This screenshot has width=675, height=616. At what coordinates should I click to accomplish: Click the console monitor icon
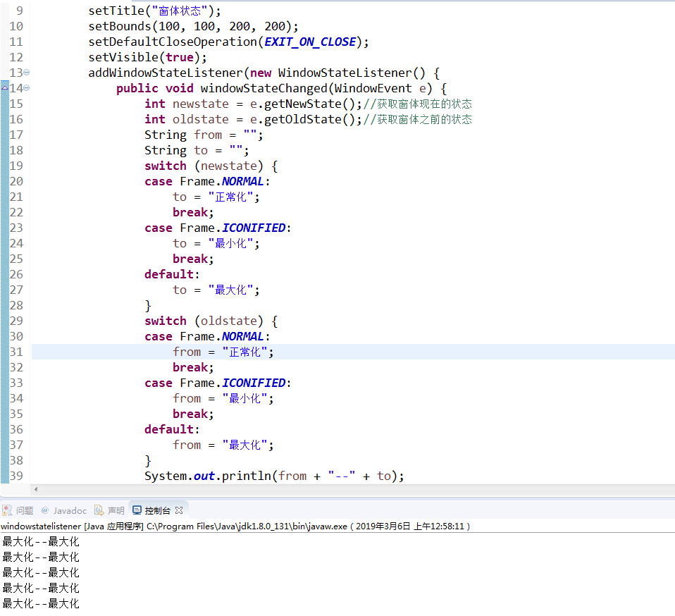137,510
